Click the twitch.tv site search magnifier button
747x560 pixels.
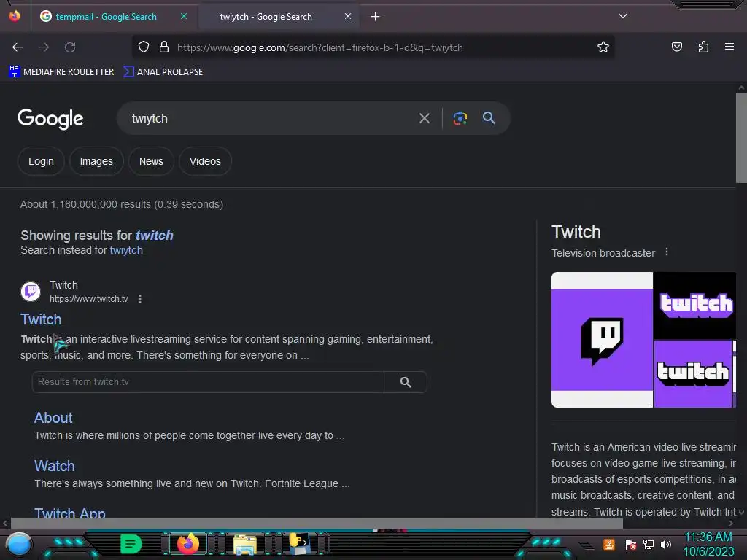406,382
